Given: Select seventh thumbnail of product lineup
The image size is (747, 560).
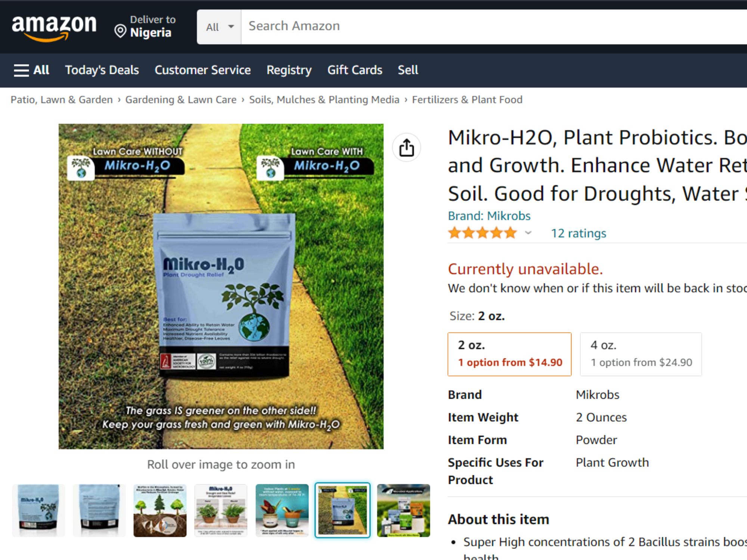Looking at the screenshot, I should (x=403, y=510).
